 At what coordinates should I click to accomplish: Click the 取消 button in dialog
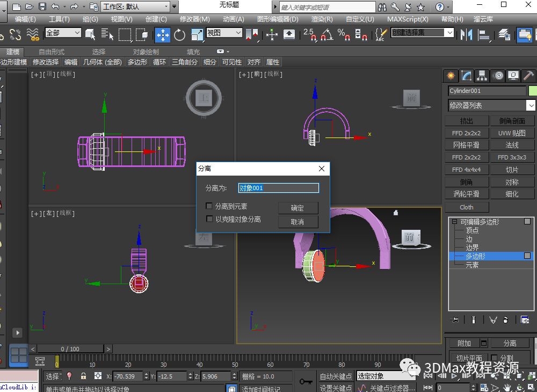(x=297, y=222)
